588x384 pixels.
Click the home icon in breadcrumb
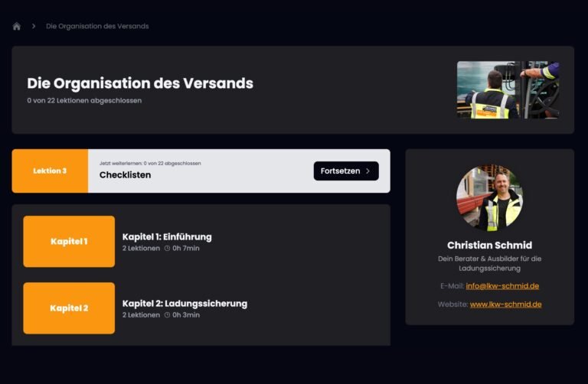(17, 26)
